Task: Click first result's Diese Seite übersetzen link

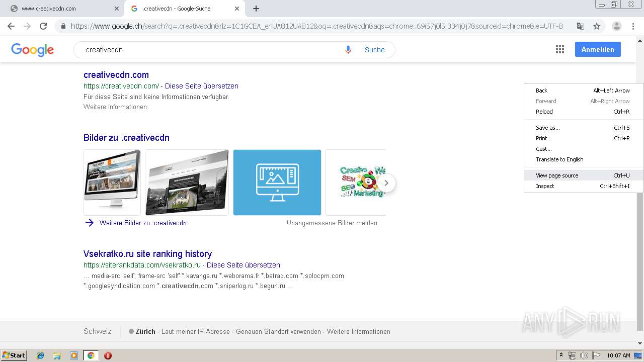Action: pyautogui.click(x=202, y=86)
